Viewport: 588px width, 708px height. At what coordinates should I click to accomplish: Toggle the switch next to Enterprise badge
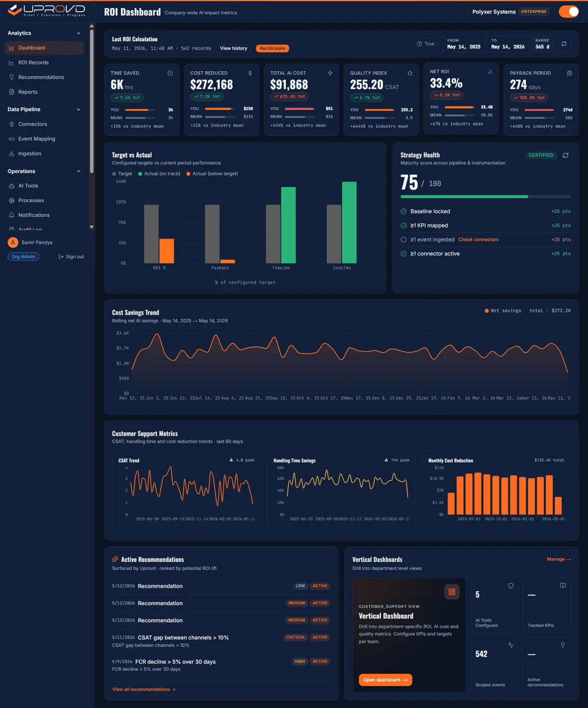pos(568,12)
